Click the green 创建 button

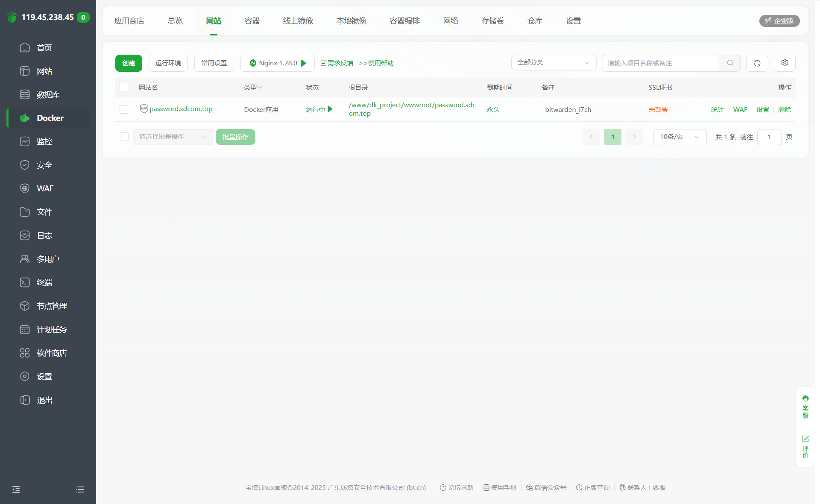point(129,63)
